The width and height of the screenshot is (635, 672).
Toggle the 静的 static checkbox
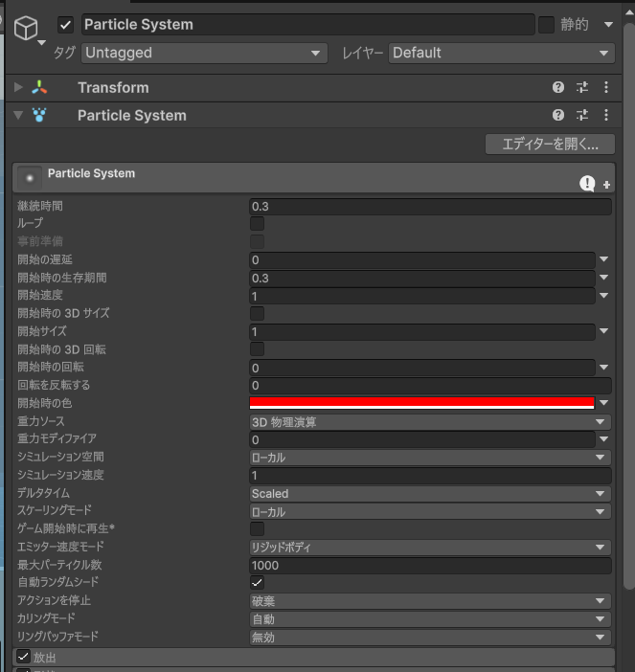(x=546, y=25)
